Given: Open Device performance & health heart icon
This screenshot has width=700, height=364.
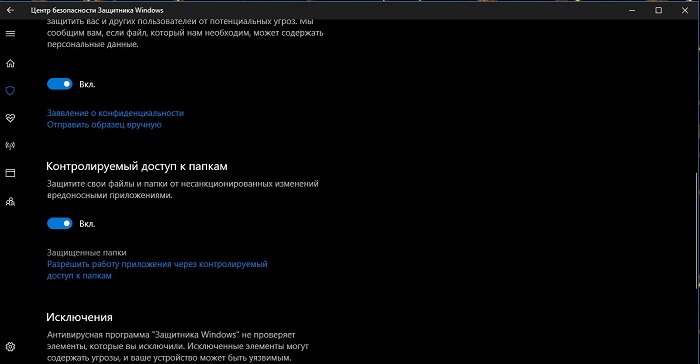Looking at the screenshot, I should tap(10, 118).
